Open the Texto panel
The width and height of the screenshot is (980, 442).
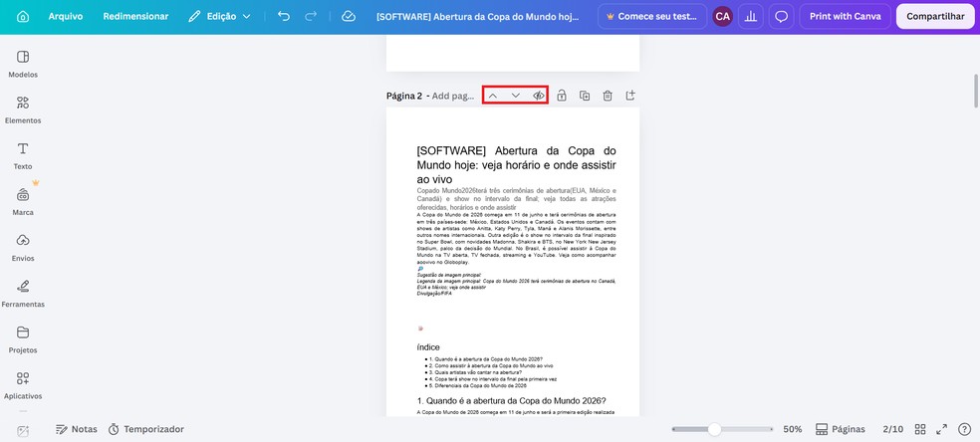pyautogui.click(x=23, y=156)
